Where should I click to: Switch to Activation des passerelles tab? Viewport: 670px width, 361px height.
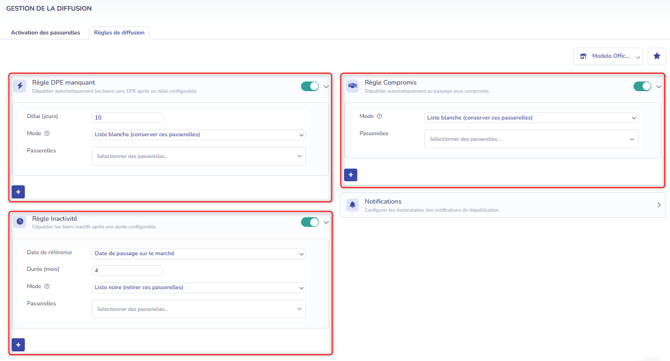[45, 32]
